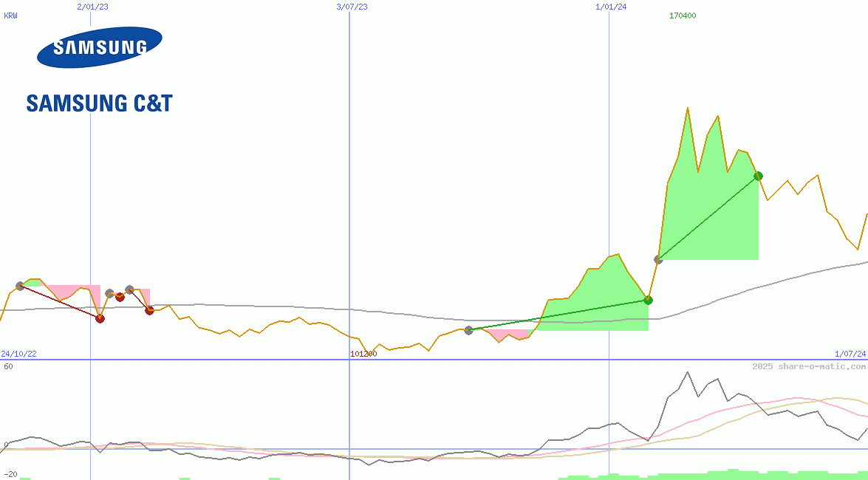The image size is (868, 480).
Task: Click the 24/10/22 start date label
Action: [18, 354]
